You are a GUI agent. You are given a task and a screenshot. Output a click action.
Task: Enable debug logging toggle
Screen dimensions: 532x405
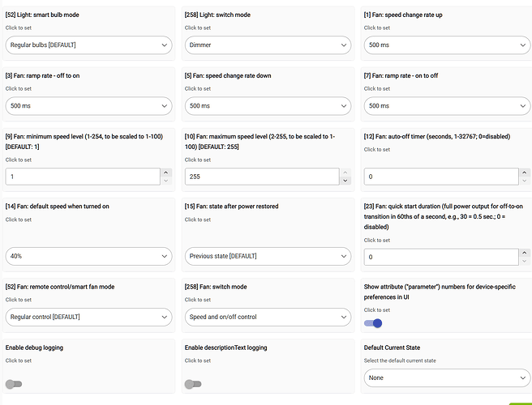click(14, 384)
